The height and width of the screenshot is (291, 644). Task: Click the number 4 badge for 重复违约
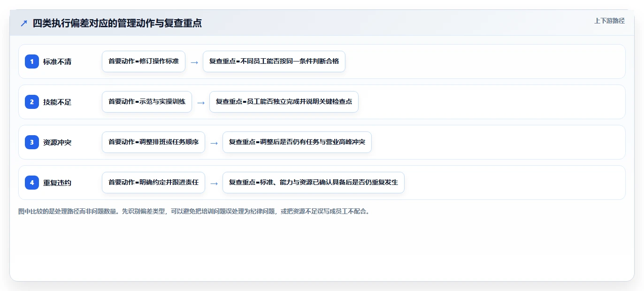[x=32, y=183]
